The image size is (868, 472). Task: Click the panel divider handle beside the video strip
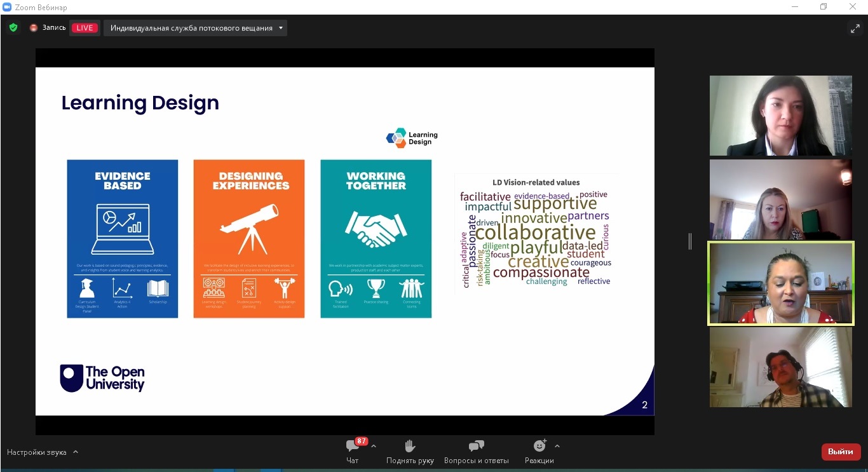[690, 241]
